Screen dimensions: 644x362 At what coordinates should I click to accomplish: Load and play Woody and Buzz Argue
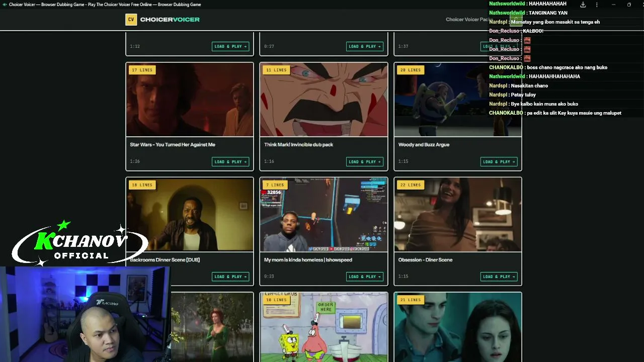tap(499, 162)
